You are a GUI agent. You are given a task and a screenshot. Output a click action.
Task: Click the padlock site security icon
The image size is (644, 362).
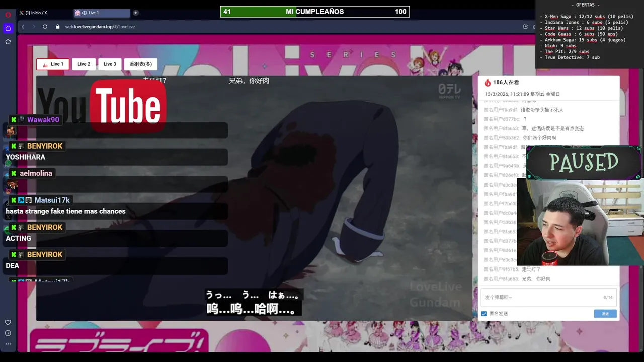click(58, 27)
